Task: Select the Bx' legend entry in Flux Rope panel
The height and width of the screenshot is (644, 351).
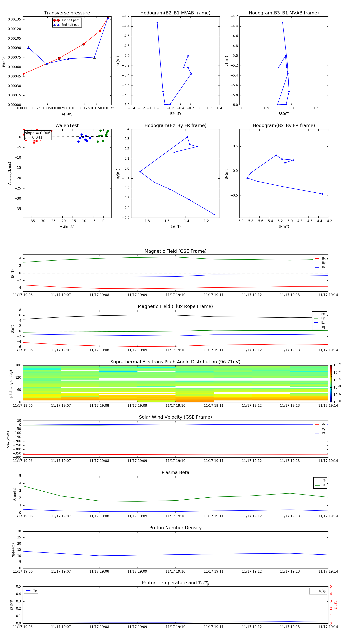Action: [320, 314]
